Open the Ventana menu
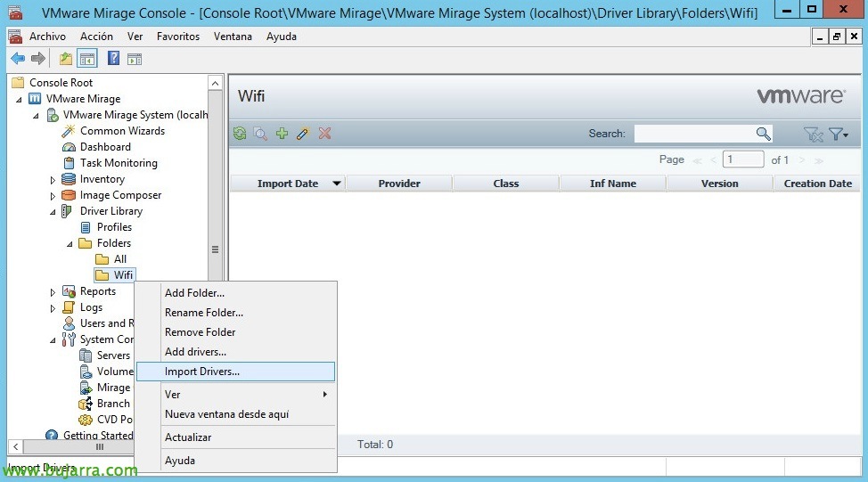The height and width of the screenshot is (482, 868). [x=233, y=37]
